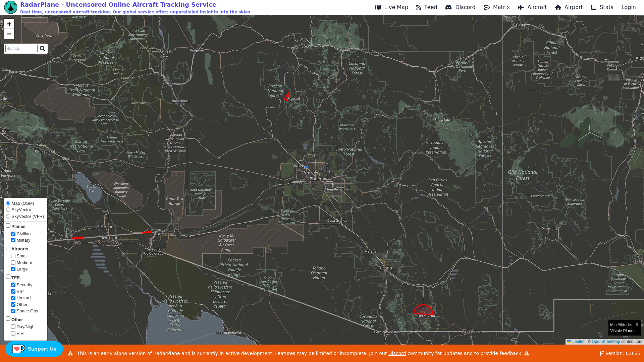
Task: Uncheck Large airports checkbox
Action: click(13, 269)
